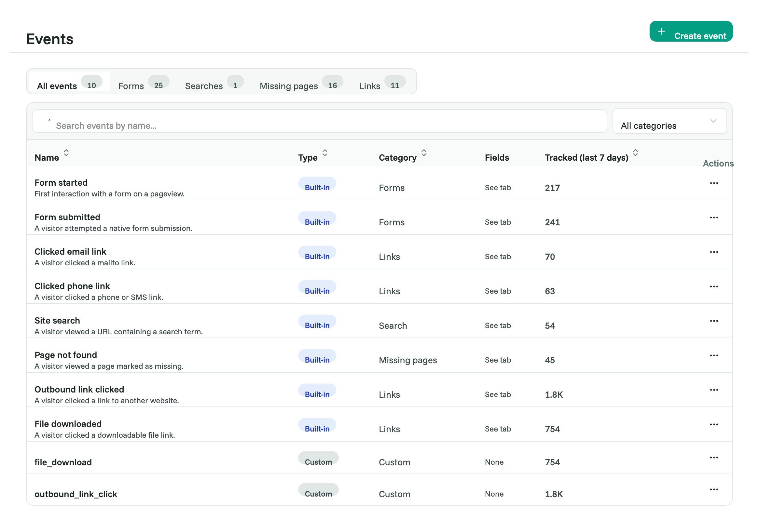The width and height of the screenshot is (759, 532).
Task: Open actions menu for Page not found
Action: pos(714,355)
